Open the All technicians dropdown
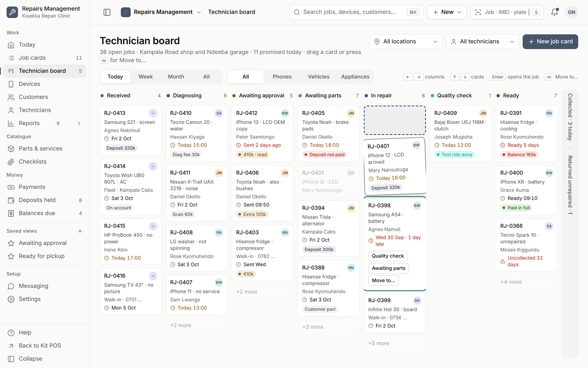 [482, 42]
